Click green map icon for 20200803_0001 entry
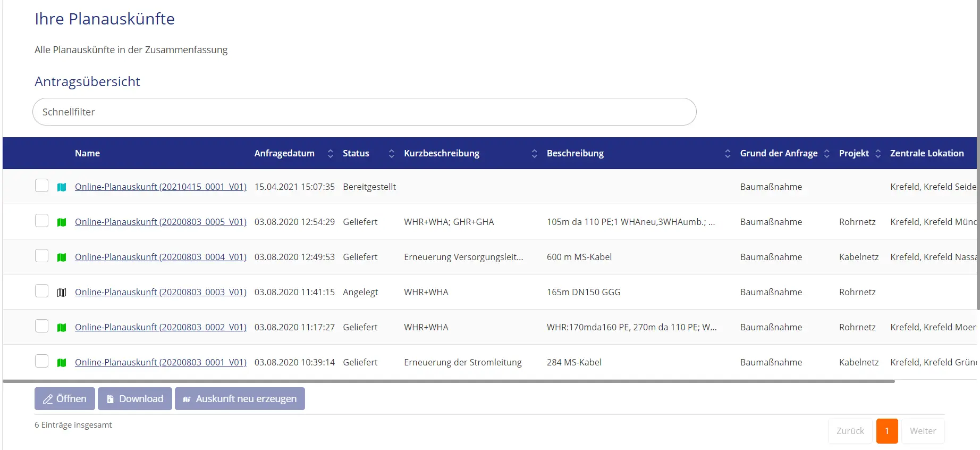Viewport: 980px width, 450px height. click(62, 363)
